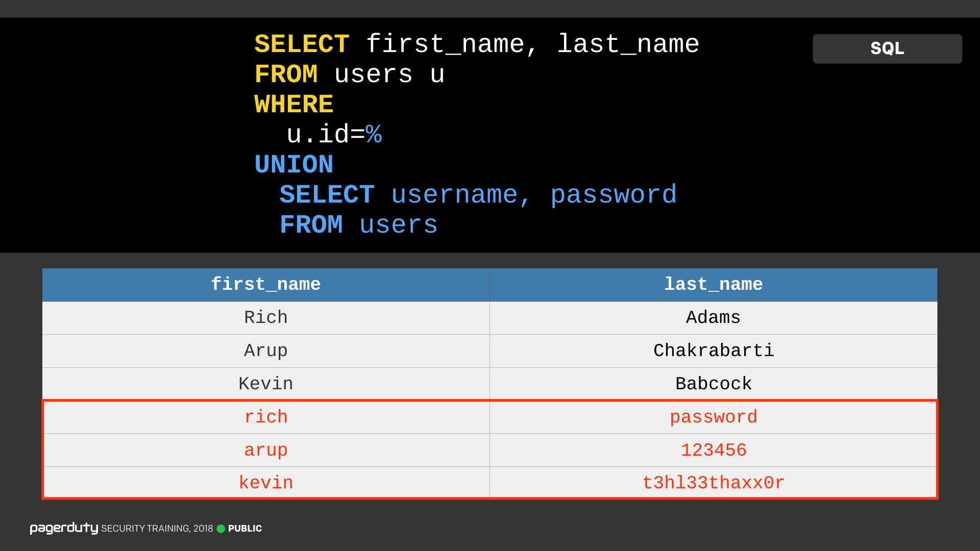980x551 pixels.
Task: Select the last_name column header
Action: pos(714,285)
